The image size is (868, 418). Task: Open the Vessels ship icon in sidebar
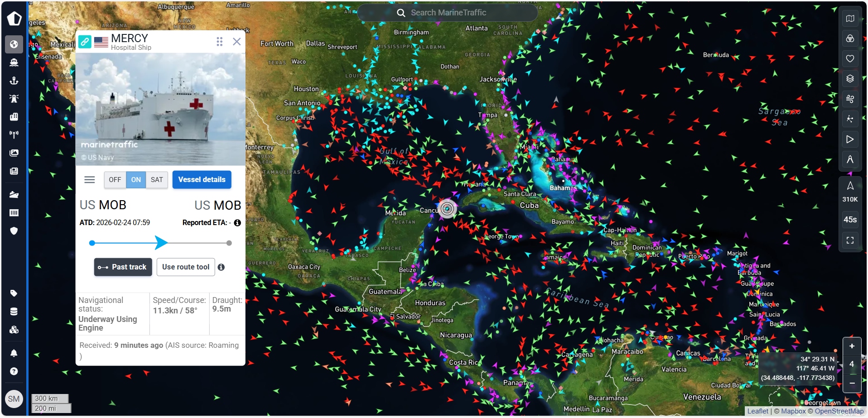(x=14, y=62)
